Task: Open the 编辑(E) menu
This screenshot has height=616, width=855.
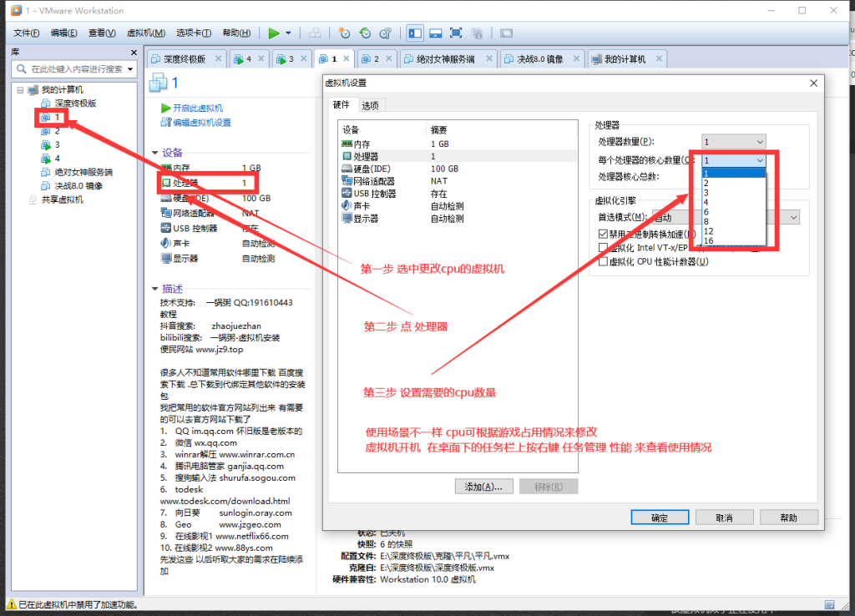Action: 63,33
